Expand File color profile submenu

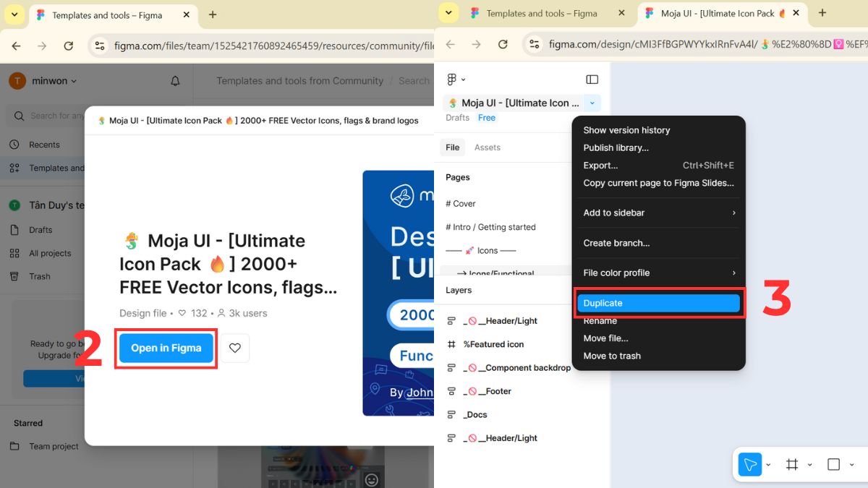(x=658, y=273)
